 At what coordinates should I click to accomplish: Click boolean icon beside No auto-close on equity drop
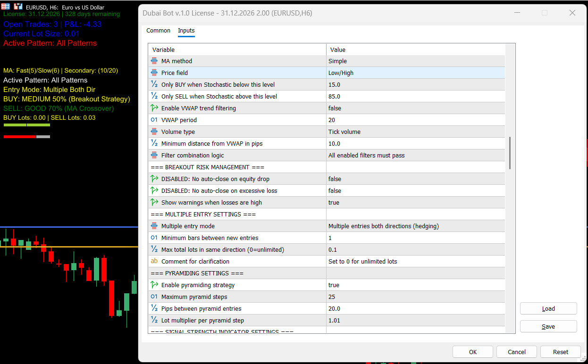coord(154,179)
